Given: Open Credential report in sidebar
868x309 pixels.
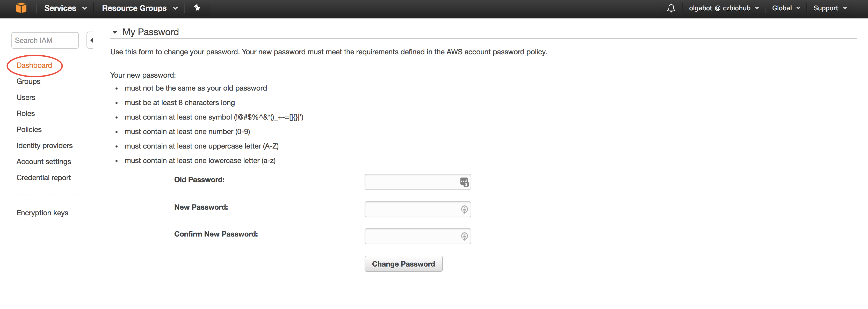Looking at the screenshot, I should tap(44, 178).
